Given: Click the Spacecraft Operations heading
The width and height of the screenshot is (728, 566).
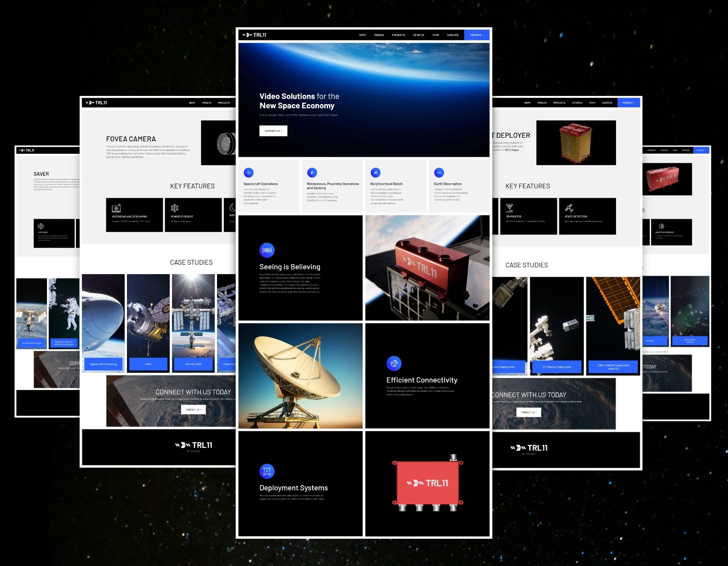Looking at the screenshot, I should (x=261, y=184).
